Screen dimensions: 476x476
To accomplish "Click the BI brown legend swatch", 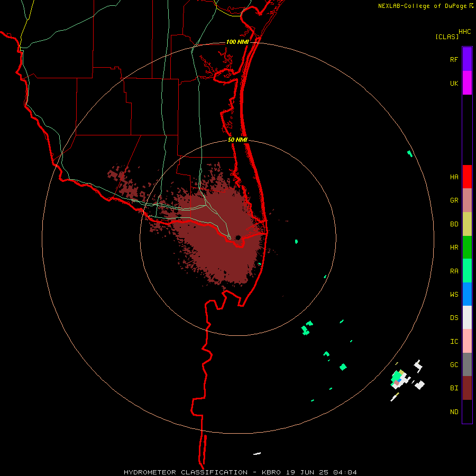I will (x=467, y=388).
